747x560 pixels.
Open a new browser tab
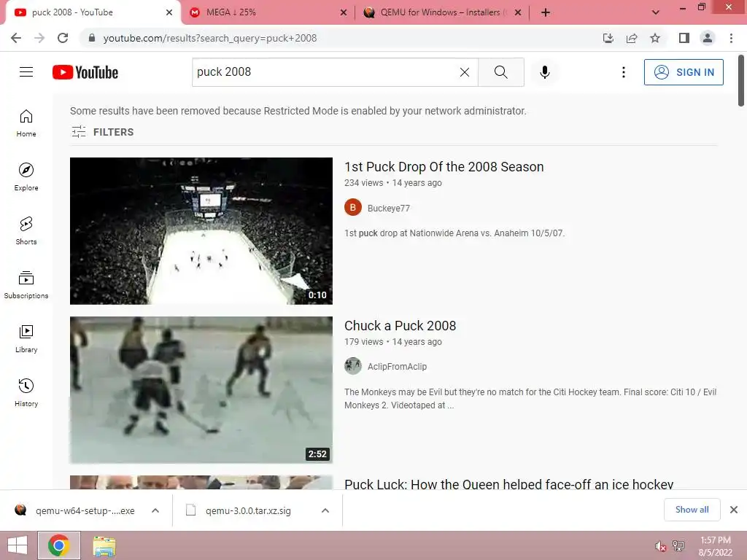[x=546, y=12]
